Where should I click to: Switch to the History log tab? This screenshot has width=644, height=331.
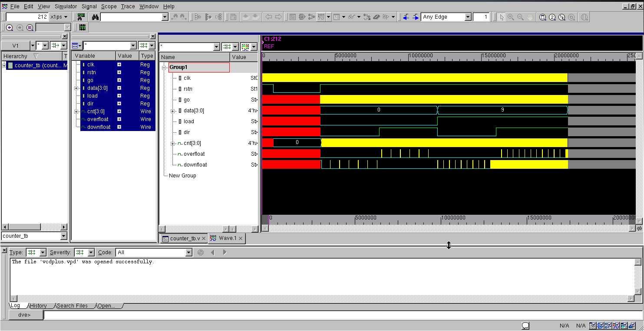click(x=38, y=306)
